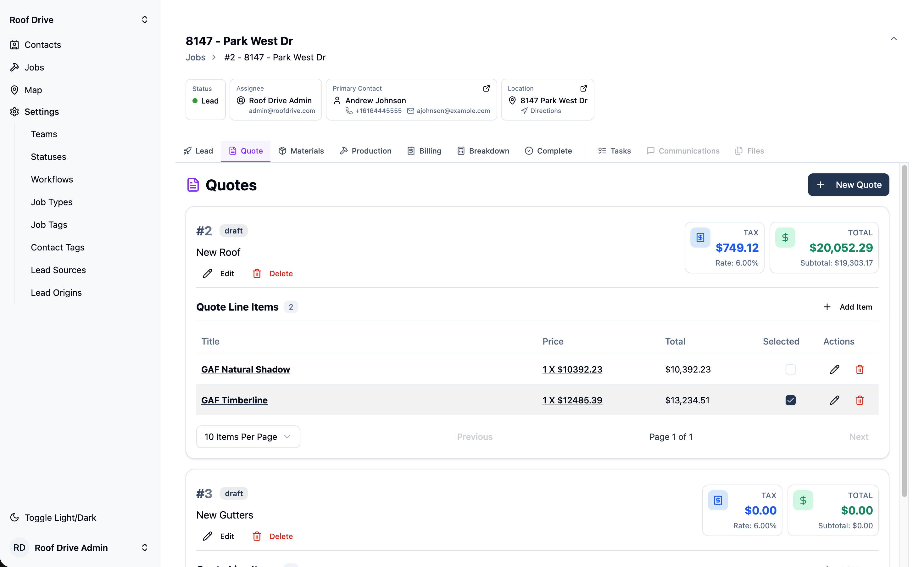Image resolution: width=924 pixels, height=567 pixels.
Task: Open Lead Sources settings page
Action: [x=58, y=270]
